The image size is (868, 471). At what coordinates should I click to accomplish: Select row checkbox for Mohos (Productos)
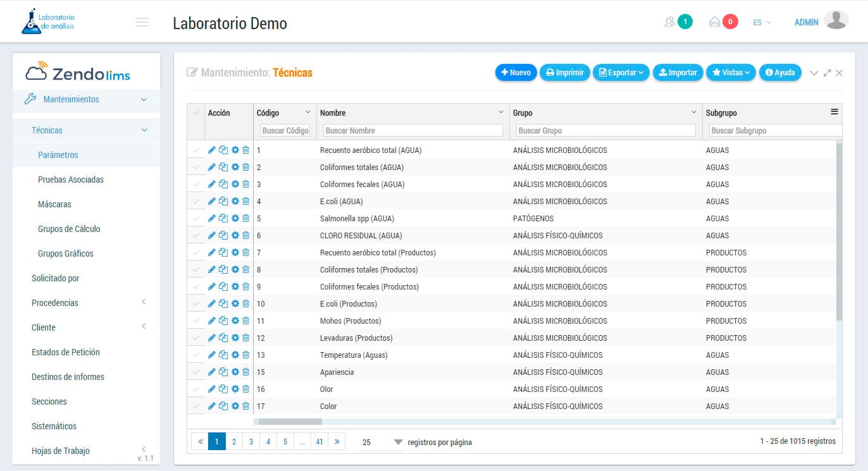(196, 321)
